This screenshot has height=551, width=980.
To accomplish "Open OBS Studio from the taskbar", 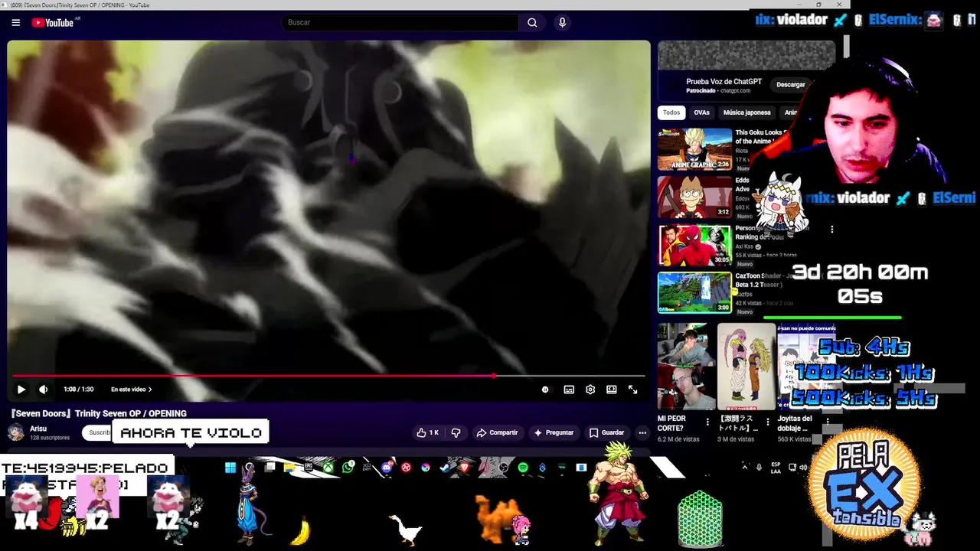I will [x=503, y=468].
